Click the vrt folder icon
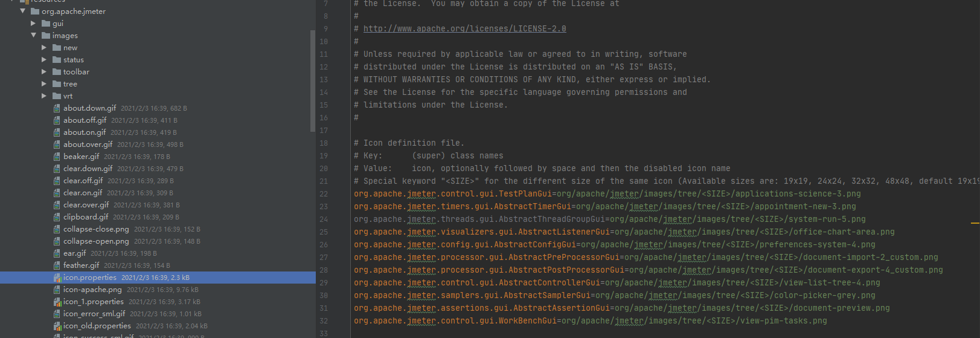Image resolution: width=980 pixels, height=338 pixels. point(57,96)
